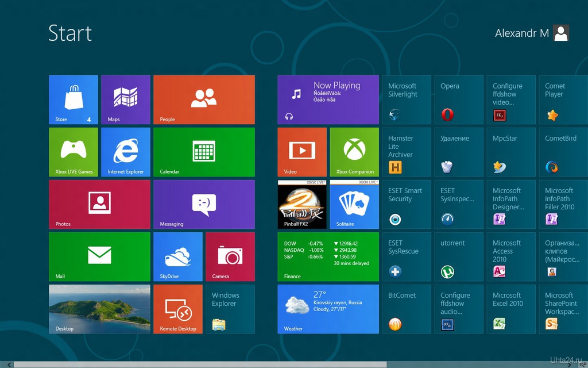This screenshot has height=368, width=588.
Task: Click the scrollbar left arrow
Action: click(9, 365)
